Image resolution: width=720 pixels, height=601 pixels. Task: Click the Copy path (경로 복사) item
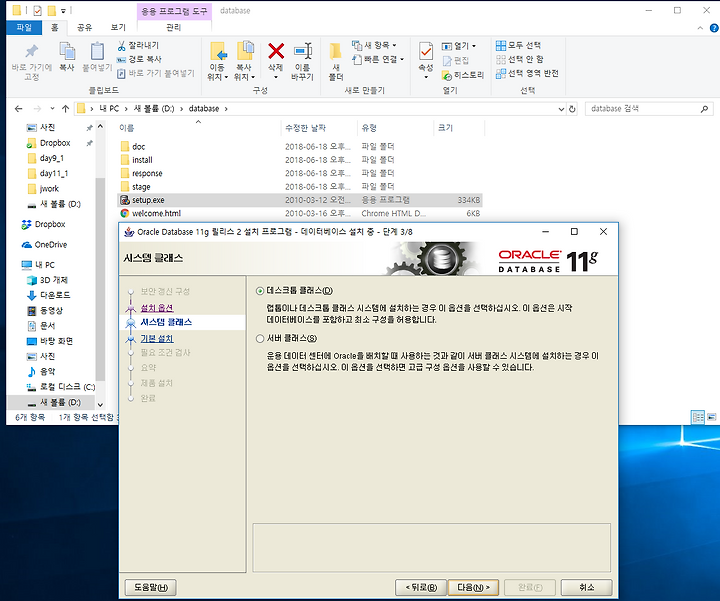[x=139, y=59]
